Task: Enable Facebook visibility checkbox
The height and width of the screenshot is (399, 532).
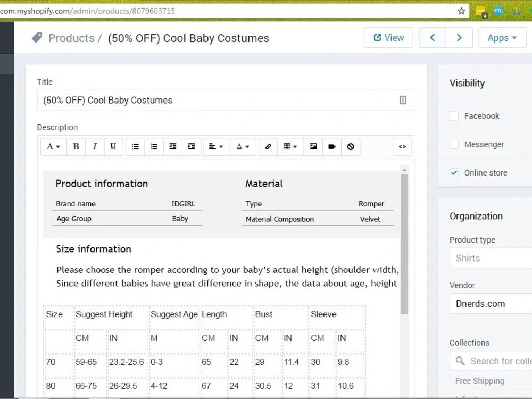Action: click(x=454, y=116)
